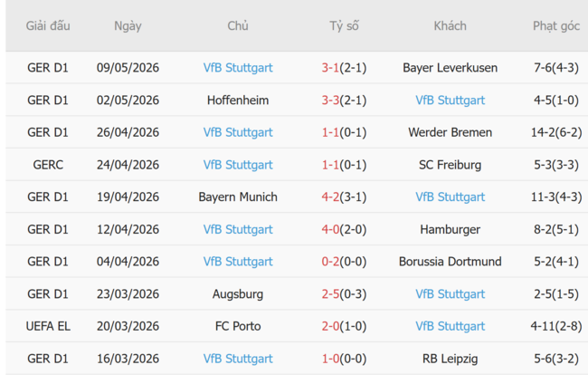Screen dimensions: 588x384
Task: Open Werder Bremen away team
Action: (450, 132)
